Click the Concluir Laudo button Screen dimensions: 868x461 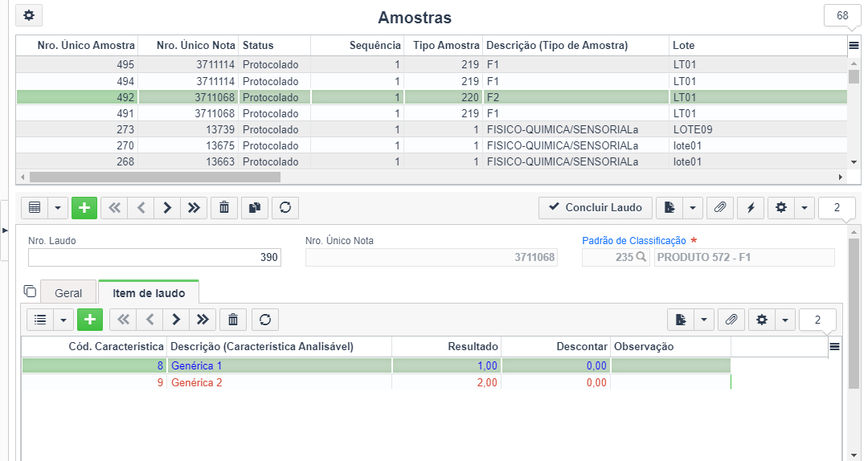coord(596,207)
